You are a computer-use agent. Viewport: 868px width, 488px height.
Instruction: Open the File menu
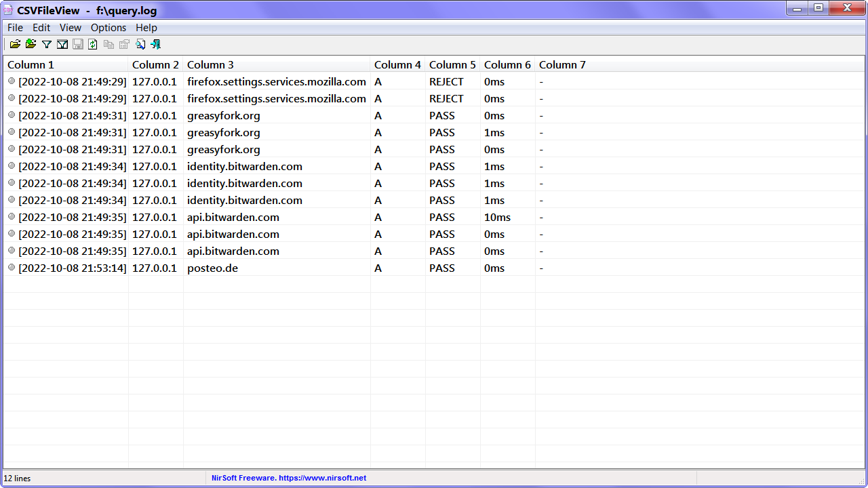(15, 28)
